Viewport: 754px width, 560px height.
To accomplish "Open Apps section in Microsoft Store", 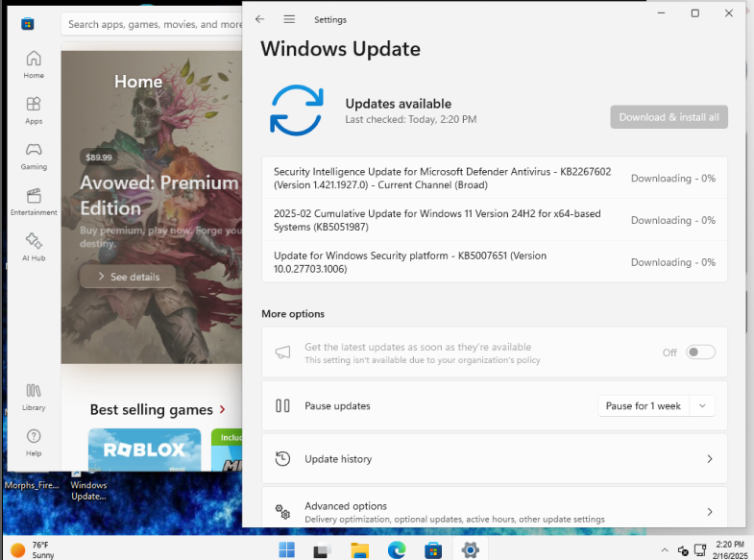I will pyautogui.click(x=34, y=110).
